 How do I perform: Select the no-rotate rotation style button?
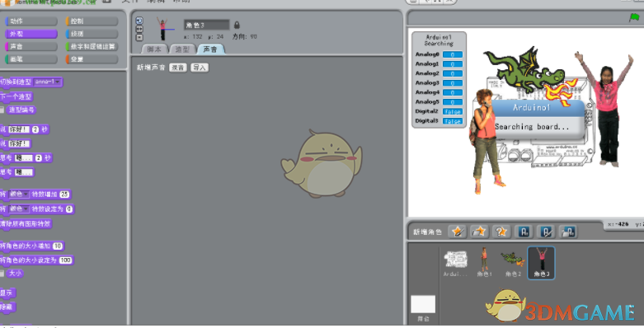click(x=139, y=37)
